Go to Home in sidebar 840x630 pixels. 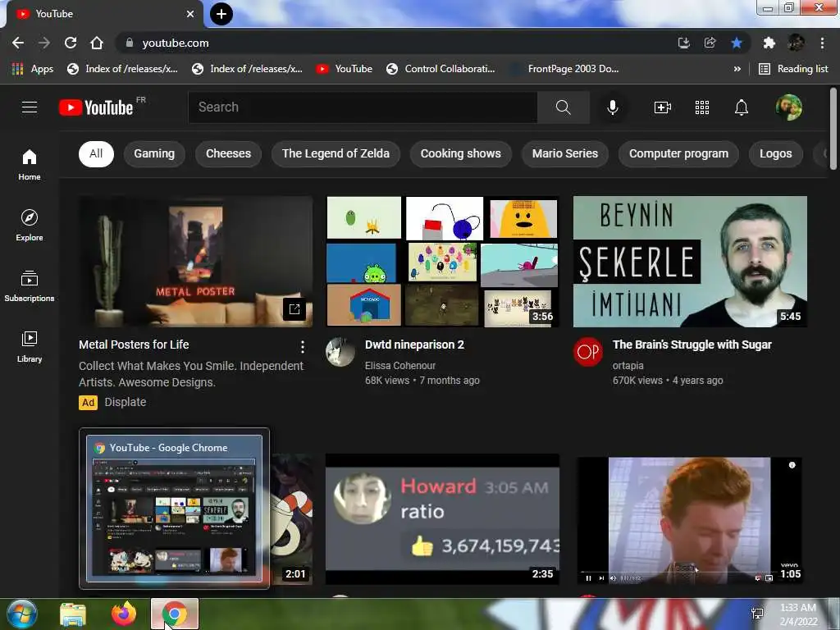(30, 164)
